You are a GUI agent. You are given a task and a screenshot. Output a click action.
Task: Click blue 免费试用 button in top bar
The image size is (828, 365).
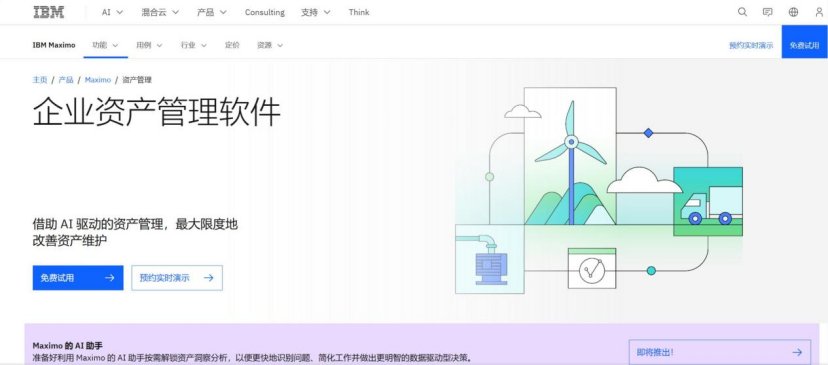[x=804, y=42]
